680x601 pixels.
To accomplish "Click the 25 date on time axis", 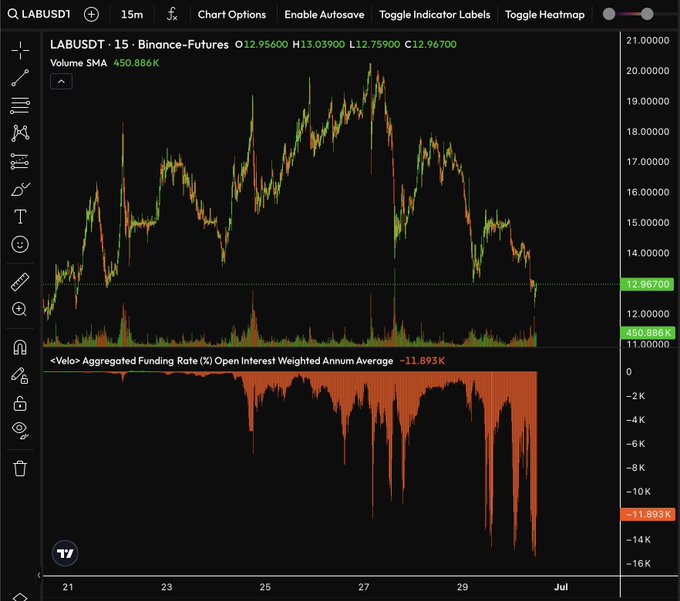I will [x=265, y=587].
